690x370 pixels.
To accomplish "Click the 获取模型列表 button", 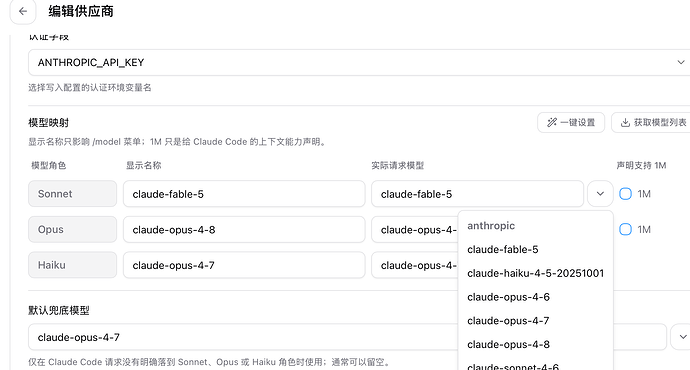I will [651, 123].
